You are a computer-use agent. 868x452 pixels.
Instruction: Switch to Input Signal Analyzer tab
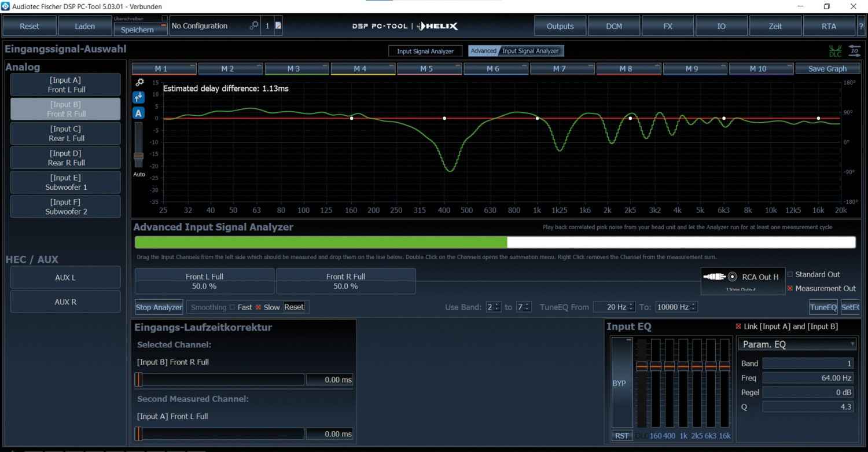pyautogui.click(x=425, y=51)
